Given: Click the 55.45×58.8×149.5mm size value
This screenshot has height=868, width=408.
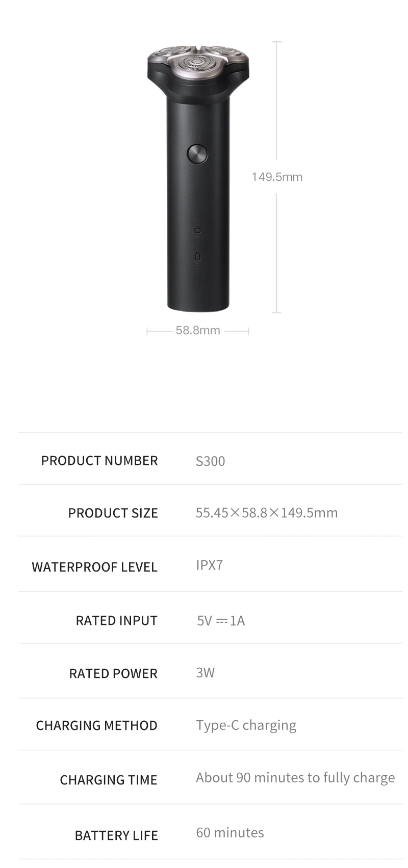Looking at the screenshot, I should tap(266, 512).
